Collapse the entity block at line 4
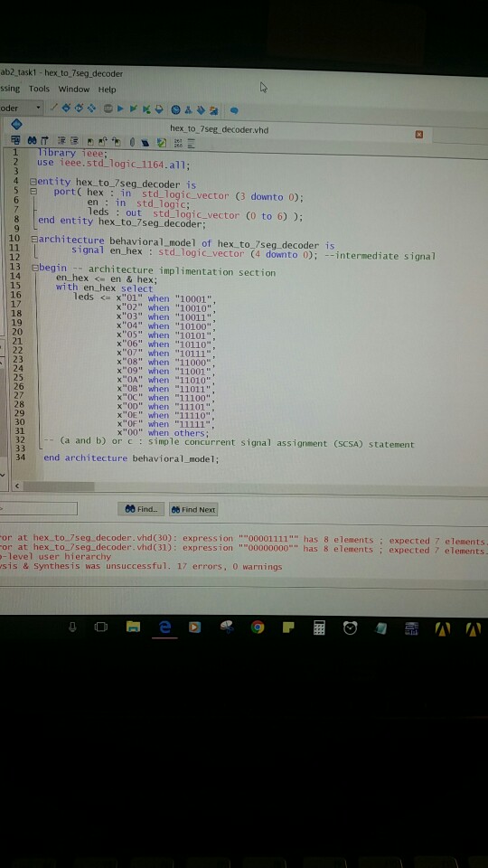Image resolution: width=488 pixels, height=868 pixels. (x=33, y=181)
